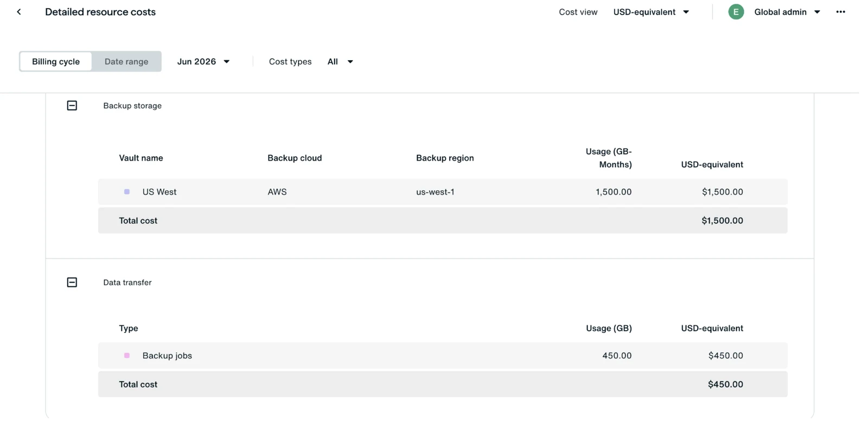
Task: Click the Backup region column header
Action: point(445,158)
